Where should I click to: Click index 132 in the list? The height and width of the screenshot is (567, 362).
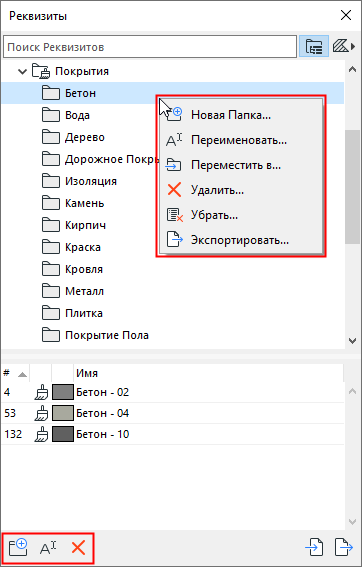point(13,434)
